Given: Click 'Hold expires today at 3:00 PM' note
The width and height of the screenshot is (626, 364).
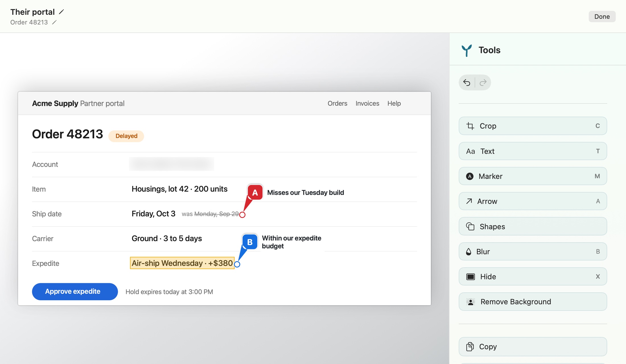Looking at the screenshot, I should [169, 292].
